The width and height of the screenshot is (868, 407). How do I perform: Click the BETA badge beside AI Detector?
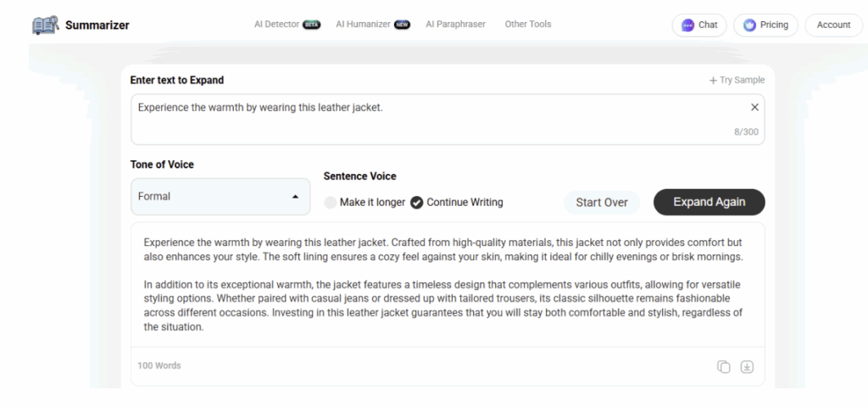312,25
